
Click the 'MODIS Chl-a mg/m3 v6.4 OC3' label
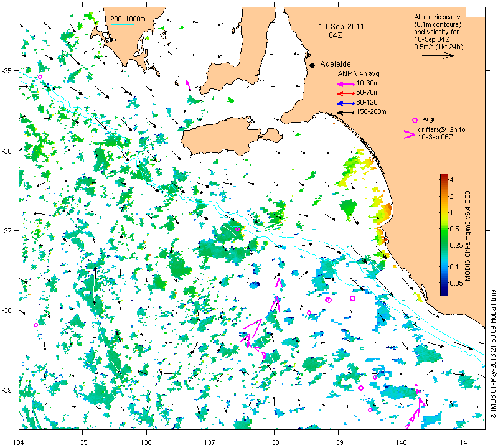coord(467,236)
